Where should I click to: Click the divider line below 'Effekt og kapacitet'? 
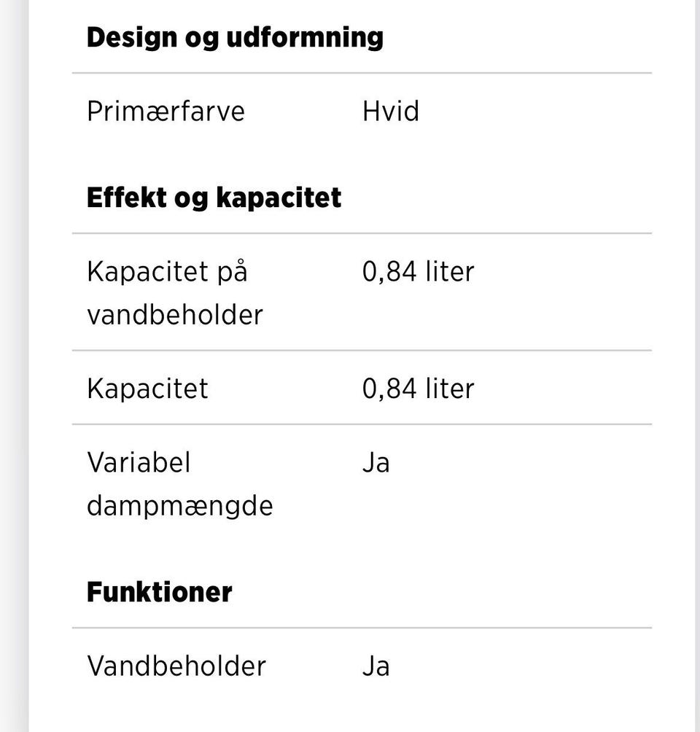(362, 233)
